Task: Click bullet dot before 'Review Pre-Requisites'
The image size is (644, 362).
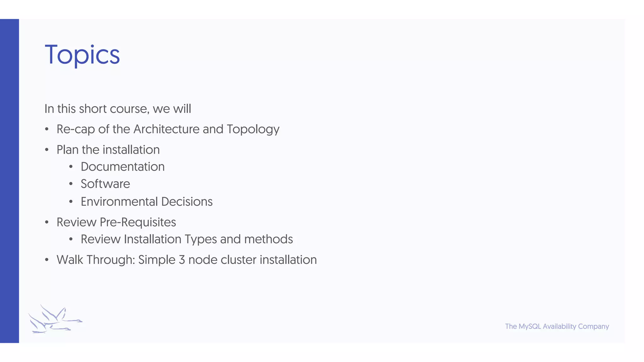Action: (x=47, y=222)
